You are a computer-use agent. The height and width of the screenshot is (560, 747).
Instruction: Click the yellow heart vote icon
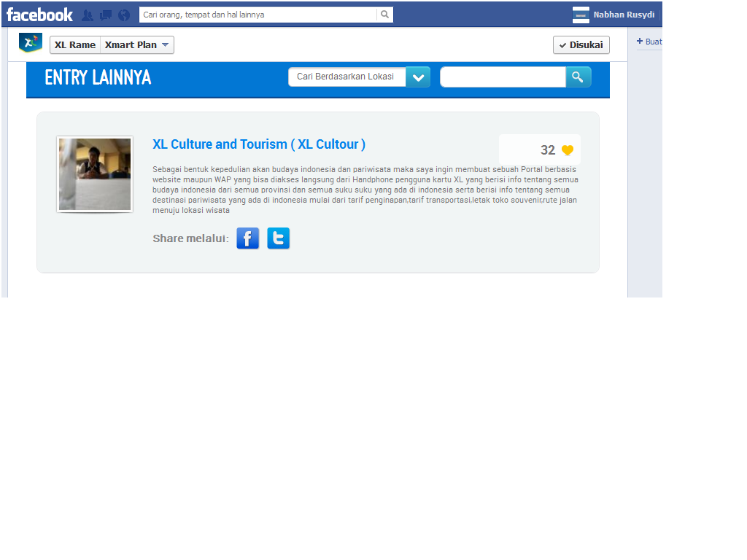click(x=568, y=150)
